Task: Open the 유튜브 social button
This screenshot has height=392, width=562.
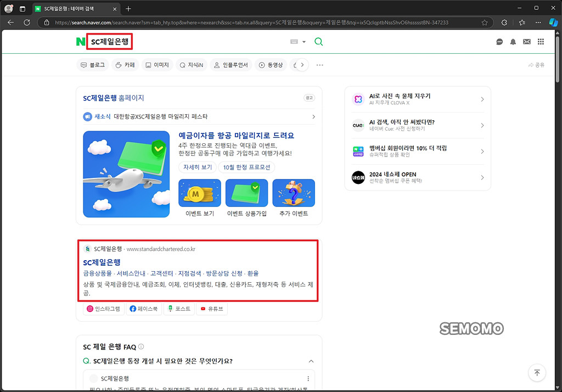Action: pyautogui.click(x=211, y=309)
